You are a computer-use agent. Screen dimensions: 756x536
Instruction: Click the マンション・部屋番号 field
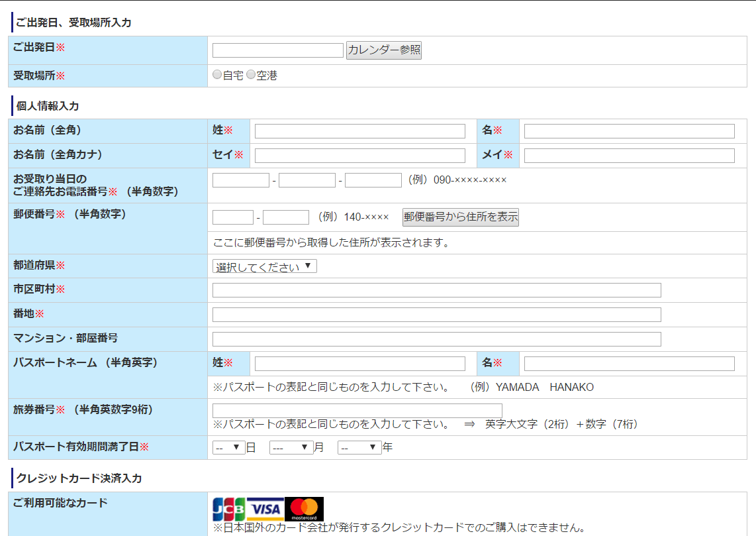click(436, 339)
